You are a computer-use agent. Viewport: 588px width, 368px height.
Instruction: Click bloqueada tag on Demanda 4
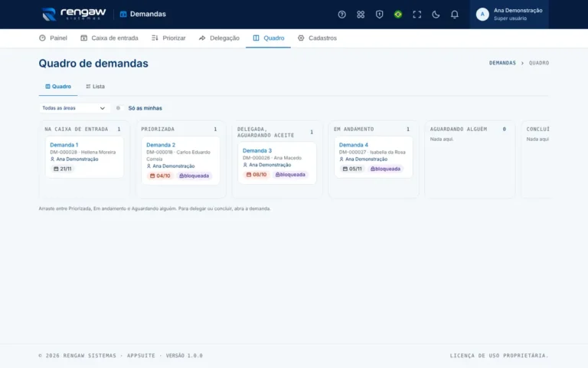[386, 169]
